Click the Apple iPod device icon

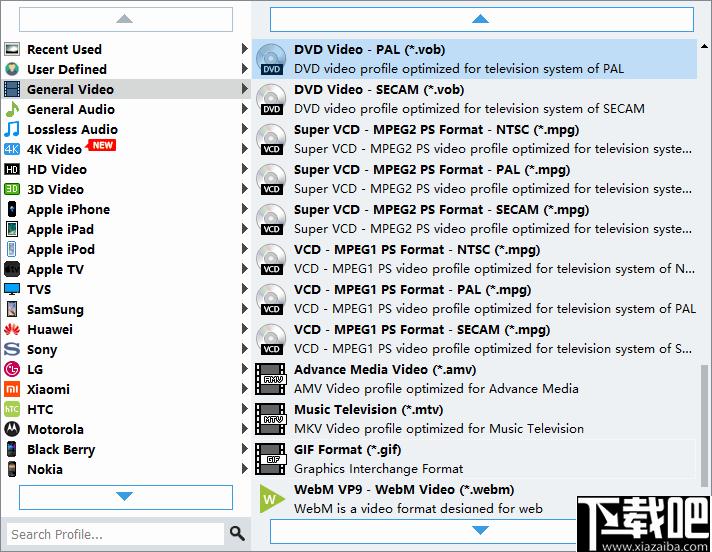12,249
